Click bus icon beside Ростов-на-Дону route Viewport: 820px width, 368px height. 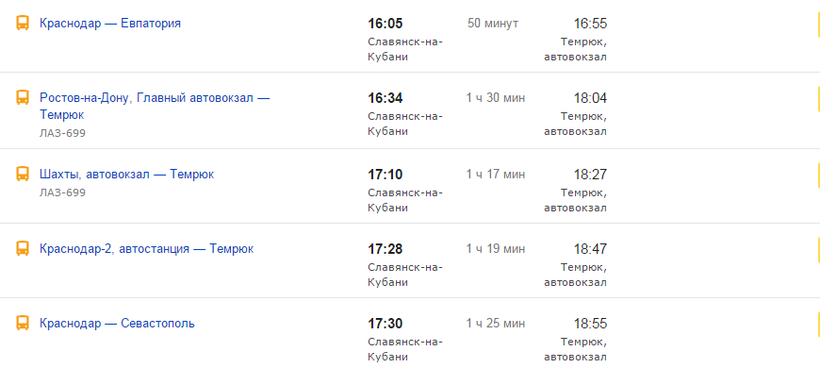22,98
